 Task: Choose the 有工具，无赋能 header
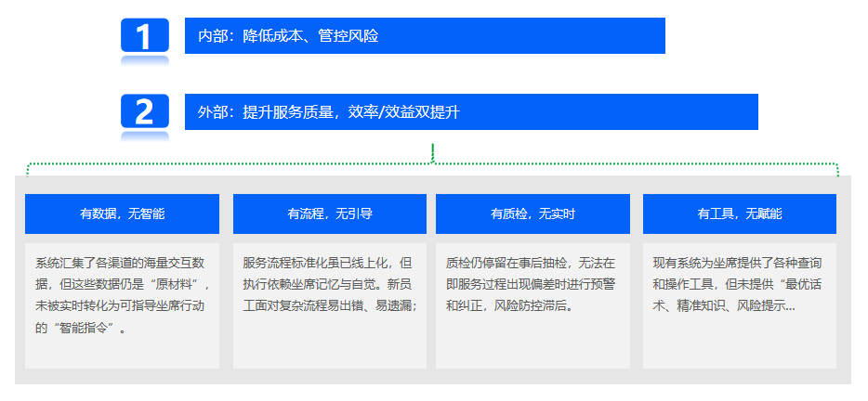tap(740, 213)
